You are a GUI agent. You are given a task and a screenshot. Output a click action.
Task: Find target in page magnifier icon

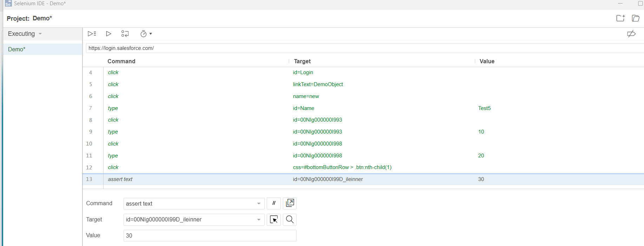[290, 220]
